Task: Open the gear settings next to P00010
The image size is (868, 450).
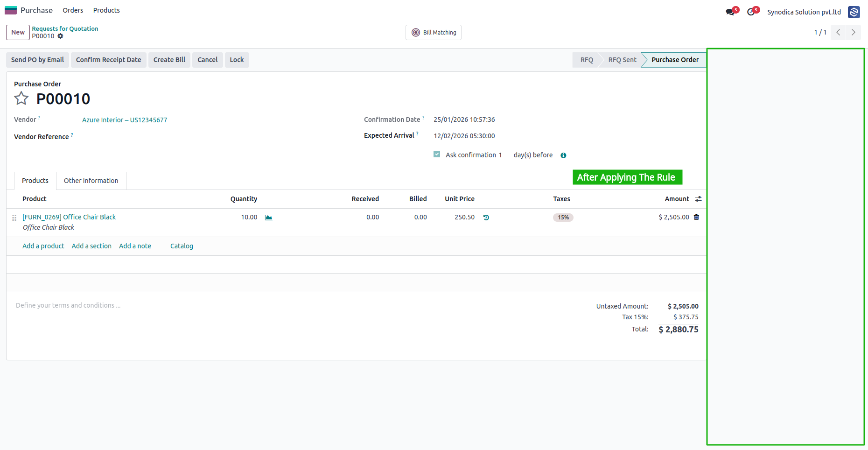Action: (60, 36)
